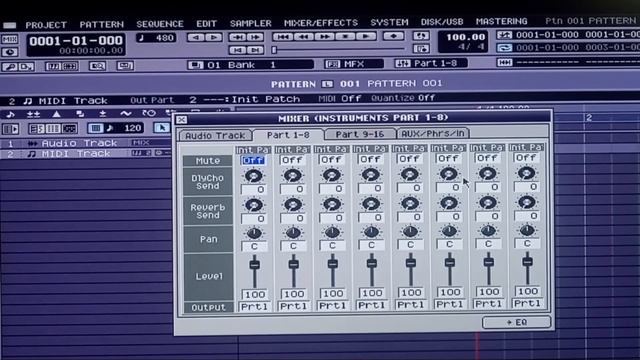The image size is (640, 360).
Task: Select track 1 Audio Track row
Action: [86, 143]
